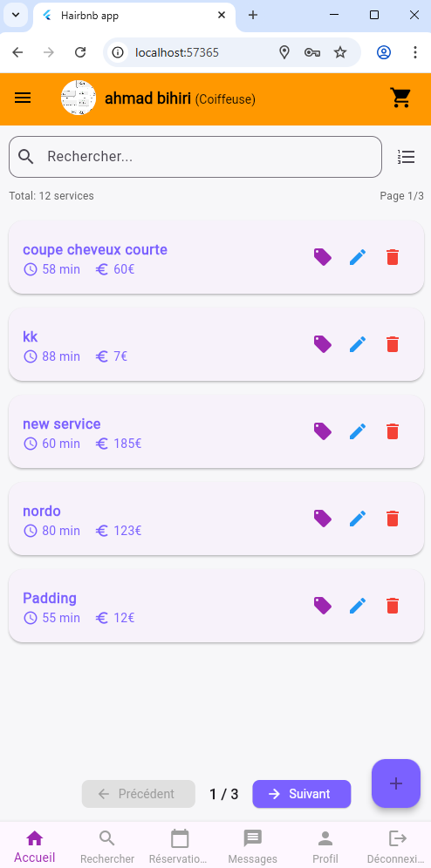The height and width of the screenshot is (868, 431).
Task: Open the browser tab search dropdown arrow
Action: (16, 15)
